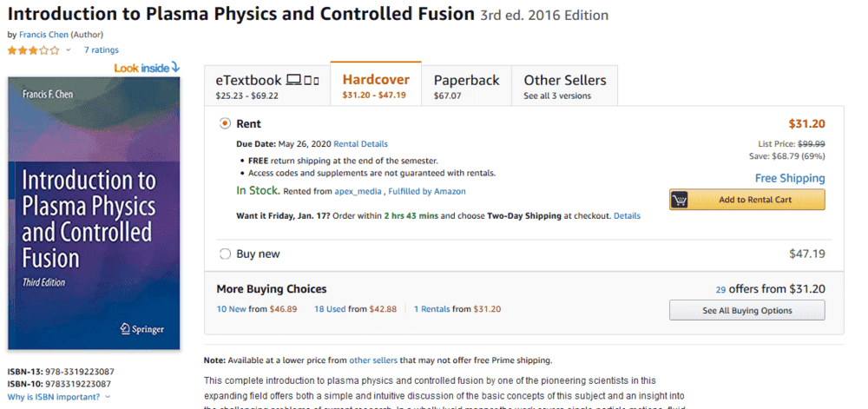The height and width of the screenshot is (409, 868).
Task: Expand the ratings dropdown chevron
Action: [69, 50]
